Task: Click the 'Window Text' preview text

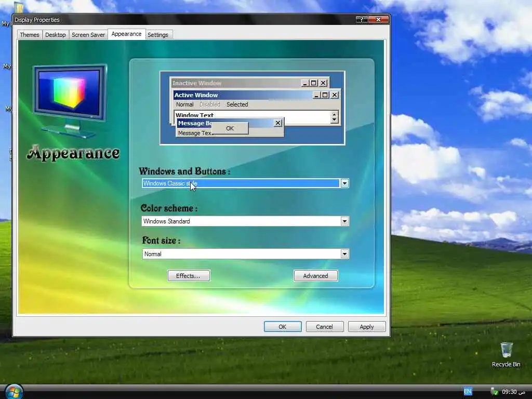Action: [x=194, y=115]
